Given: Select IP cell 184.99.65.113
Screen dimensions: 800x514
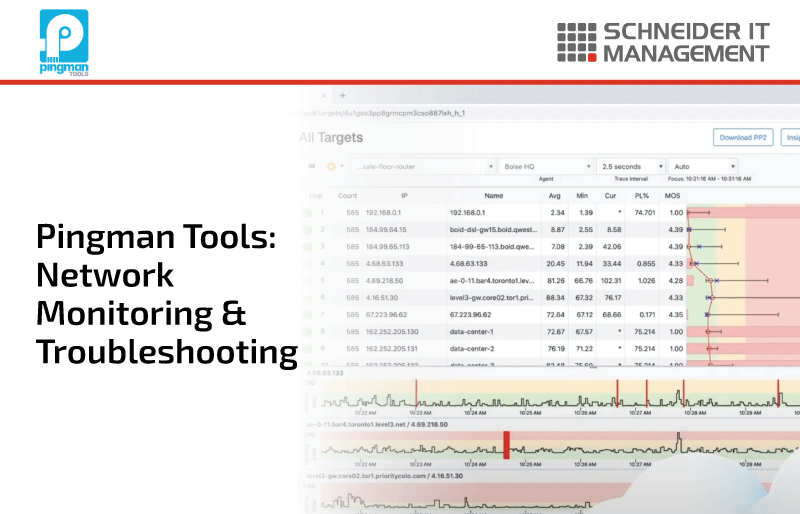Looking at the screenshot, I should (387, 247).
